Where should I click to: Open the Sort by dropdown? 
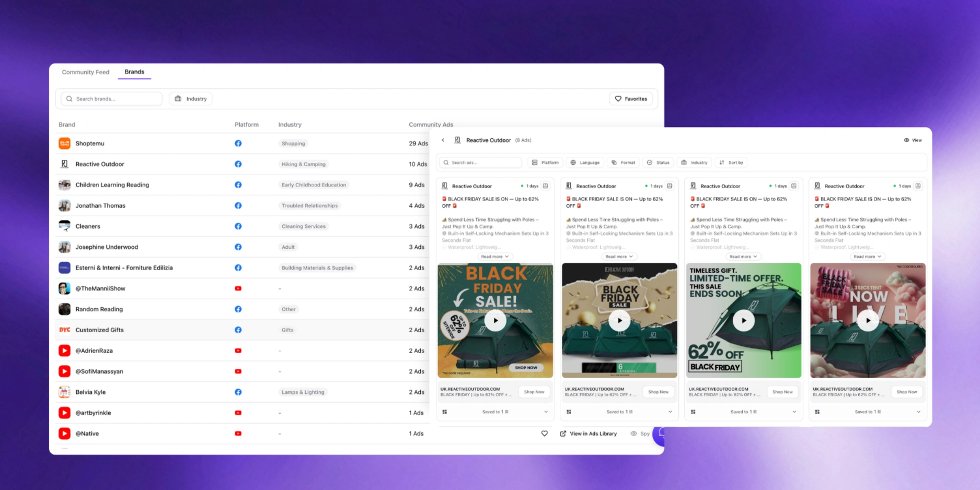[731, 162]
